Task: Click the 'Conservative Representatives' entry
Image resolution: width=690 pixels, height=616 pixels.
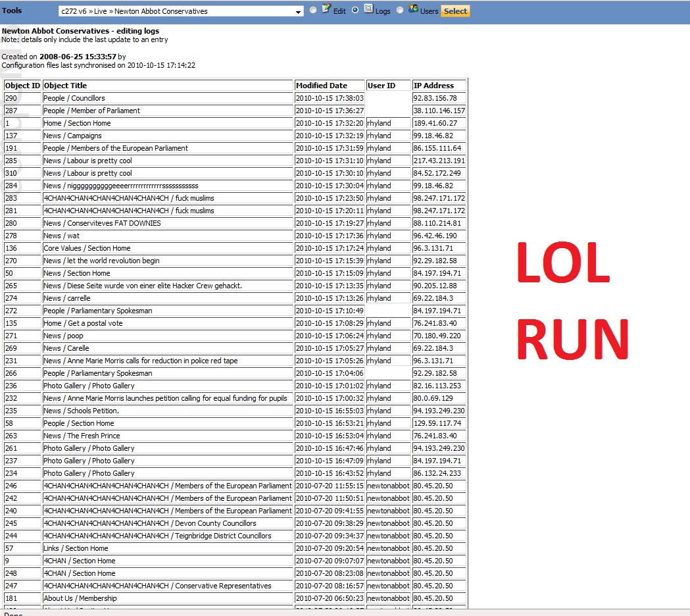Action: point(157,586)
